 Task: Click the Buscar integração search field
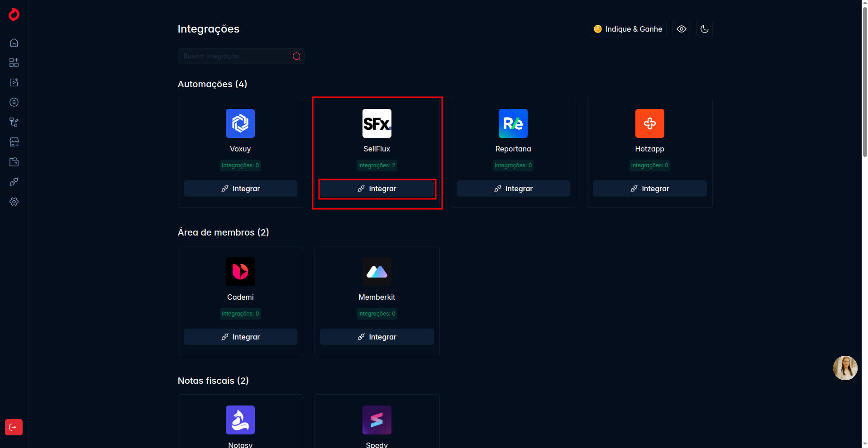[235, 56]
